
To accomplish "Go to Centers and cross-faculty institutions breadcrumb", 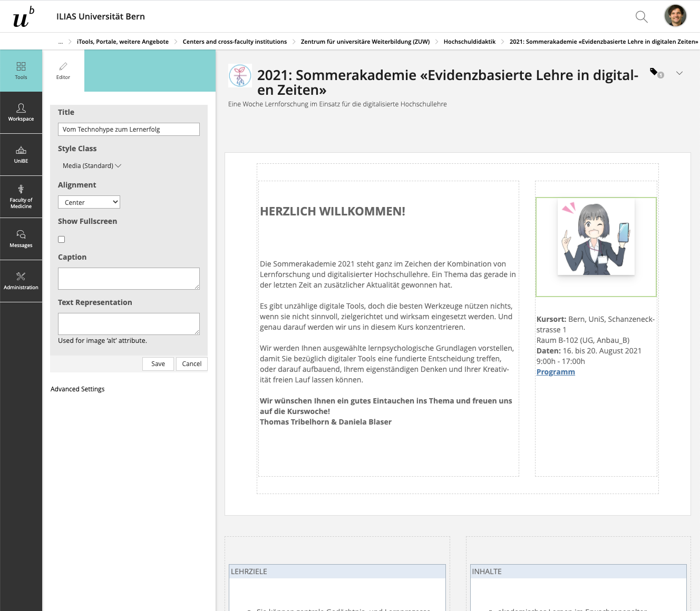I will click(235, 42).
